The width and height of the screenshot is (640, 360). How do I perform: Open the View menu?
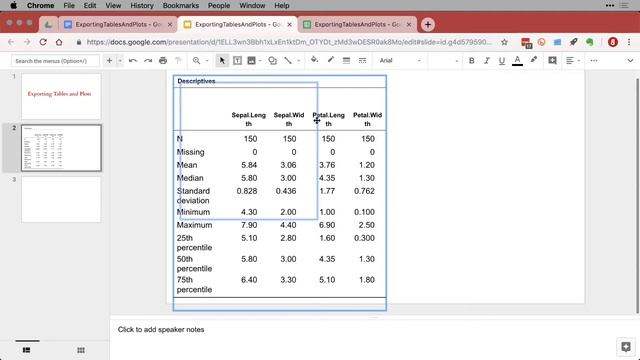coord(113,6)
